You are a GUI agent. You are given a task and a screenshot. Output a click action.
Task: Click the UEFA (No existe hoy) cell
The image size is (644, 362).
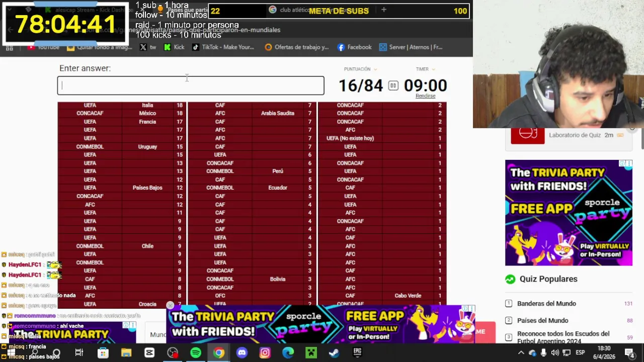(x=350, y=138)
